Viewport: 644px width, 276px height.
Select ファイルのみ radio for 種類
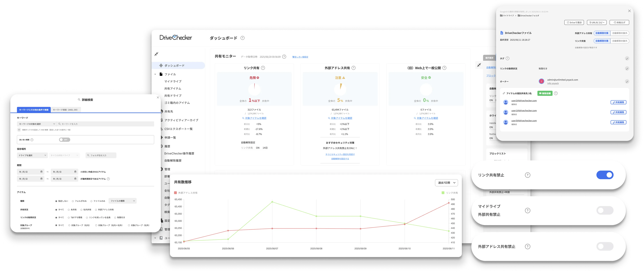(x=91, y=201)
